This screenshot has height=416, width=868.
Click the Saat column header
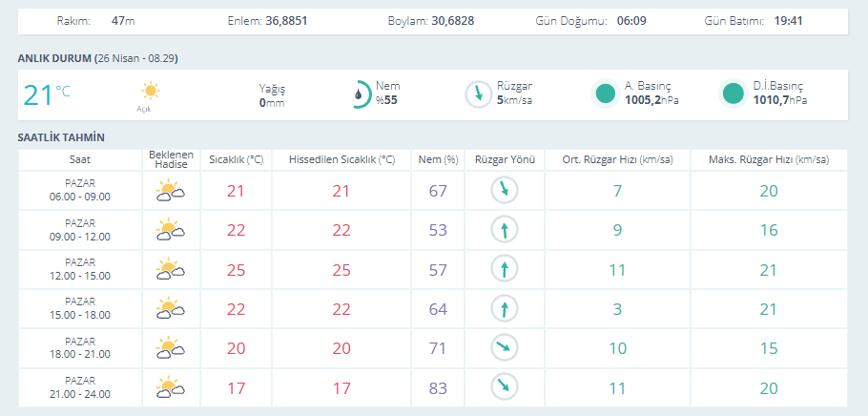point(80,159)
